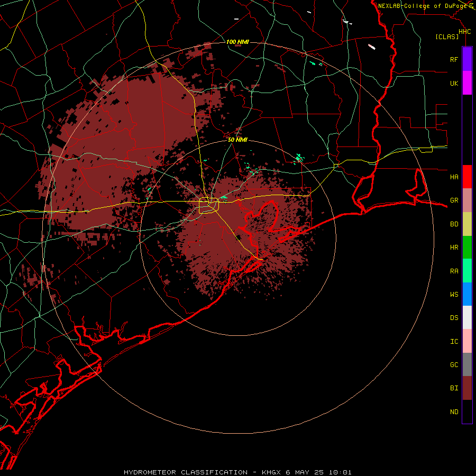476x476 pixels.
Task: Click the 'RA' legend label
Action: (x=454, y=271)
